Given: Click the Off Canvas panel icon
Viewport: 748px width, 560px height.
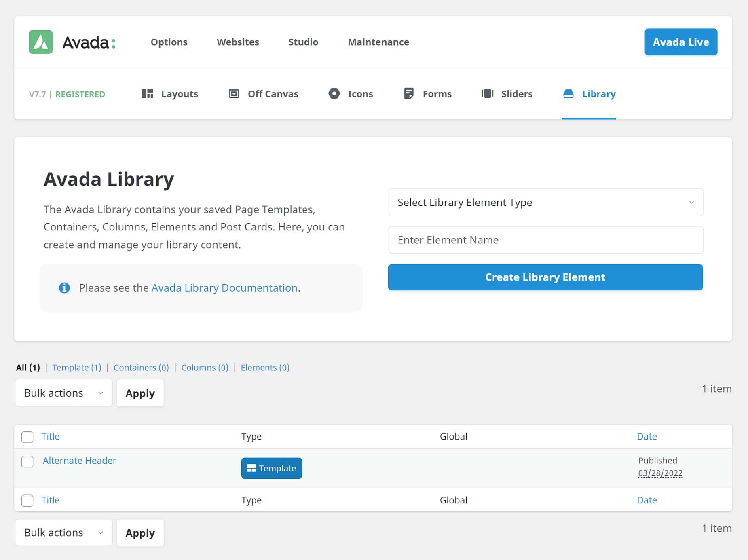Looking at the screenshot, I should point(234,93).
